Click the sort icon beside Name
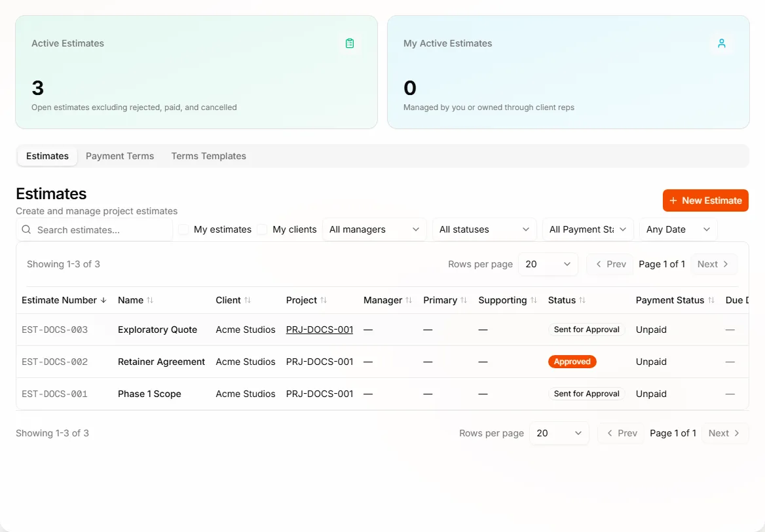This screenshot has height=532, width=765. point(150,300)
